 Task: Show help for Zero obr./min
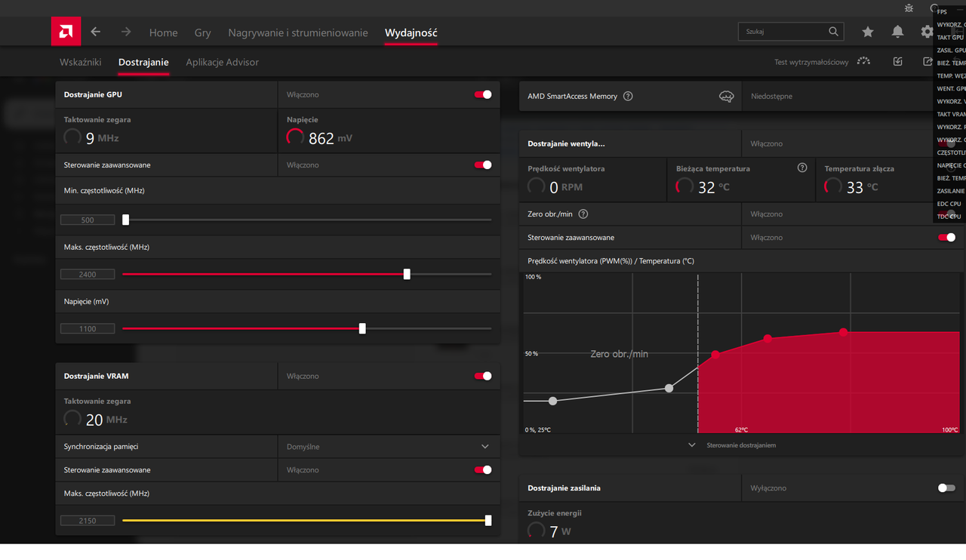click(583, 214)
